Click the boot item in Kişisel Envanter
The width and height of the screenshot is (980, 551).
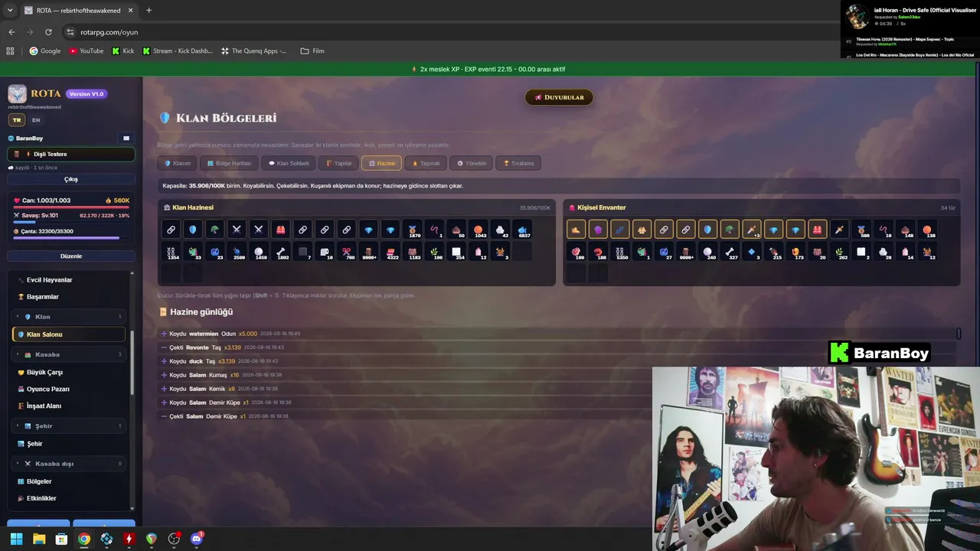tap(576, 230)
